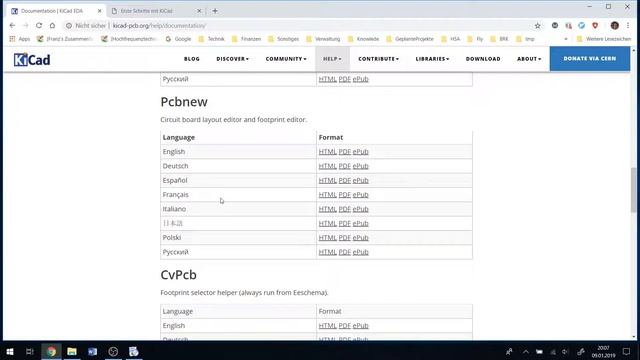Open the Windows notification center

[x=627, y=351]
